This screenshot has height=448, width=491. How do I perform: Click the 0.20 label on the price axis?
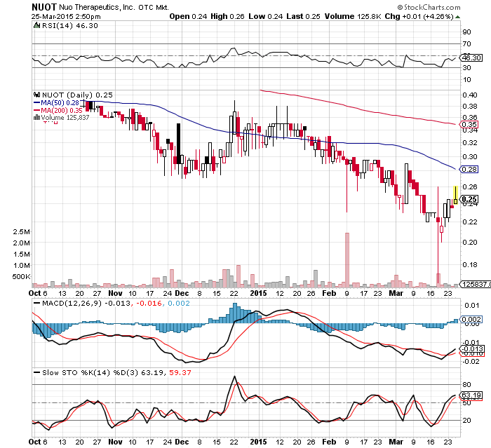[470, 243]
